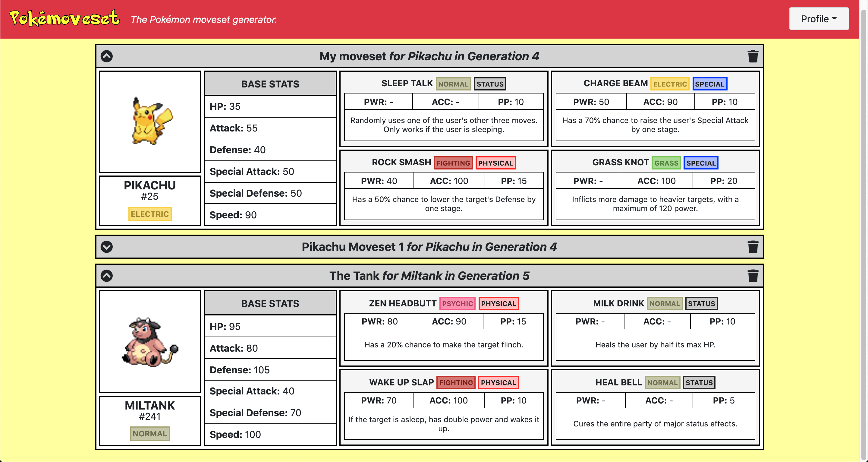Click Miltank's NORMAL type badge
The height and width of the screenshot is (462, 868).
tap(150, 434)
